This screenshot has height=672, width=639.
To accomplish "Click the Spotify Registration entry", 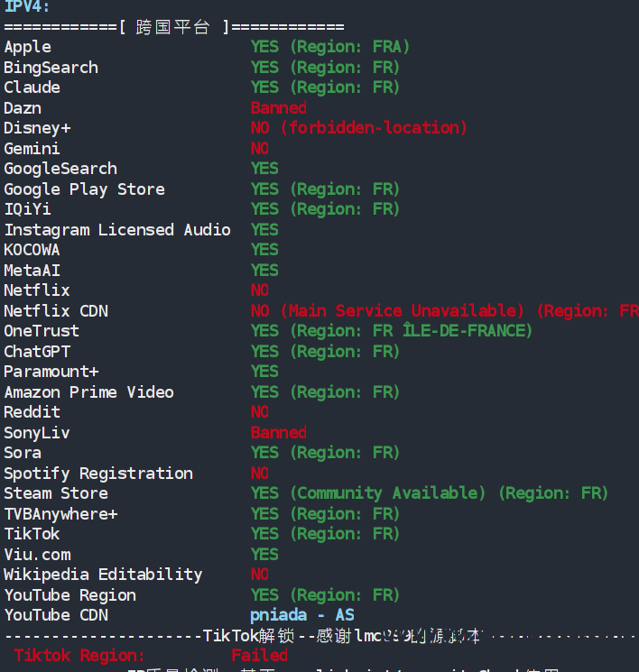I will [x=98, y=474].
